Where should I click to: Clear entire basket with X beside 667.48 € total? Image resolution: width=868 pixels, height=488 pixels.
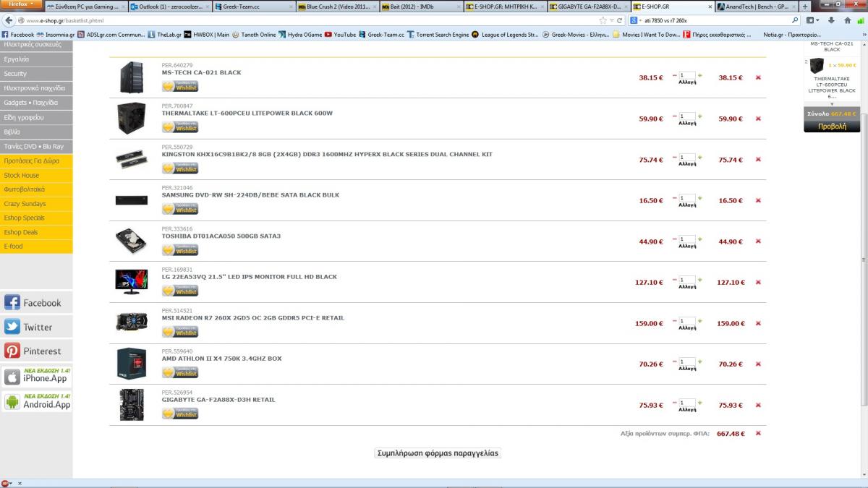758,434
